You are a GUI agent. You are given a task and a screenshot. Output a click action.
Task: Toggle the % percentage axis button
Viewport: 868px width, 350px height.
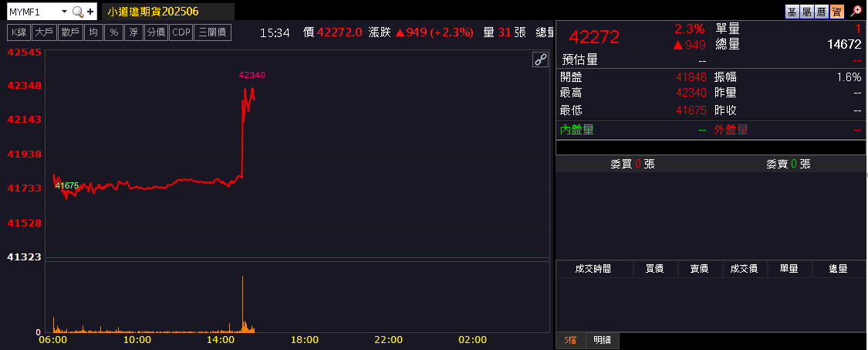tap(113, 32)
